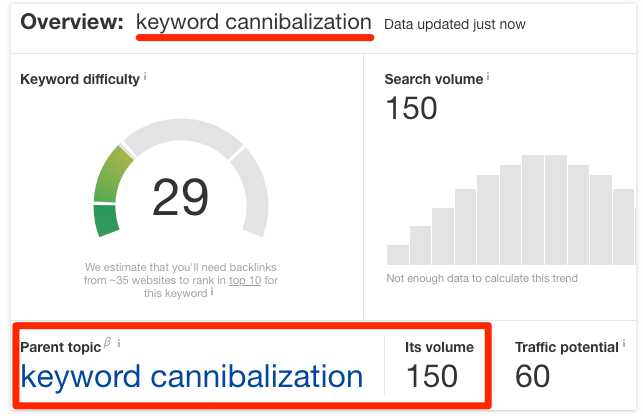Click the dark green gauge segment
This screenshot has height=420, width=643.
[x=105, y=220]
